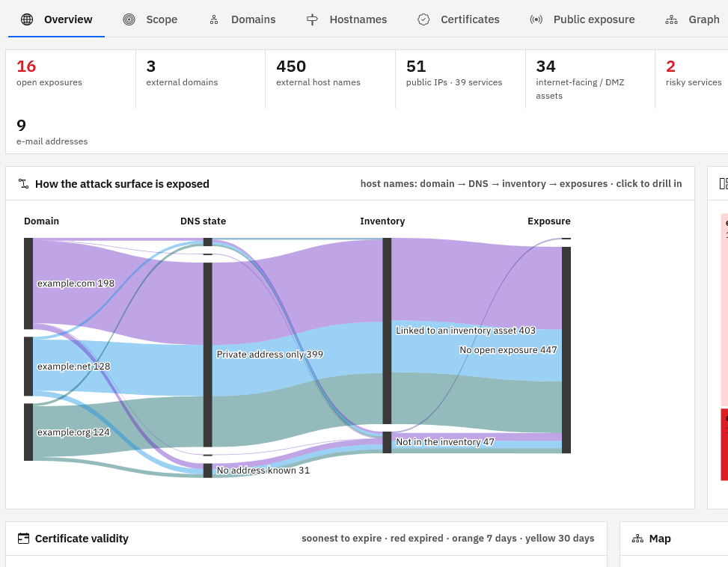
Task: Click the Inventory column heading
Action: [x=382, y=221]
